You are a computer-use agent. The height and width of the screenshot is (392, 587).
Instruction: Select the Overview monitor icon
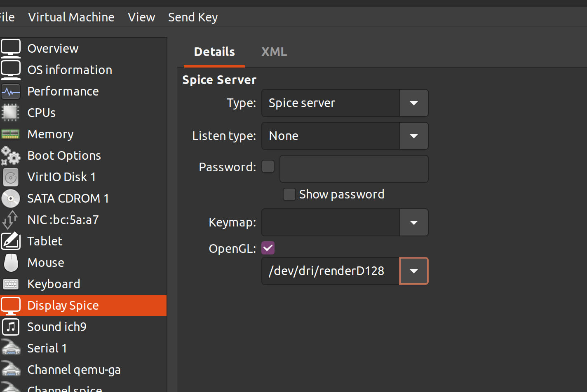[11, 48]
